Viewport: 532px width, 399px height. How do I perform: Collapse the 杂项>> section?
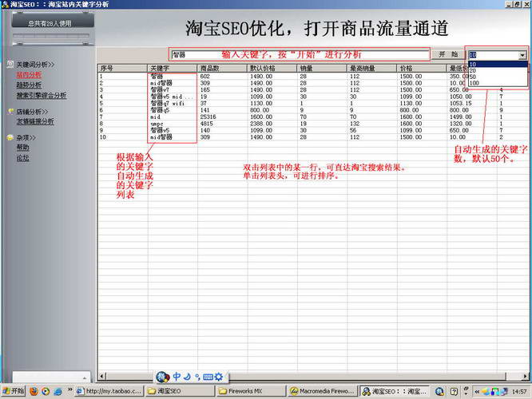coord(26,137)
